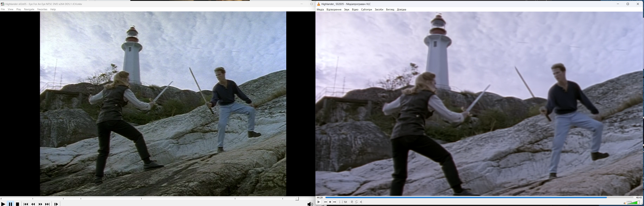Screen dimensions: 644x206
Task: Open the Відео menu in VLC
Action: coord(355,10)
